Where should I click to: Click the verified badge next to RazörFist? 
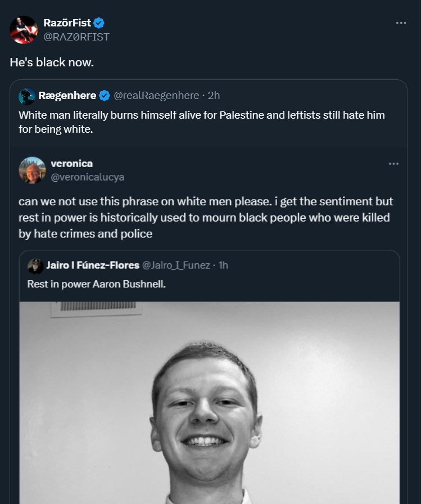pyautogui.click(x=99, y=23)
